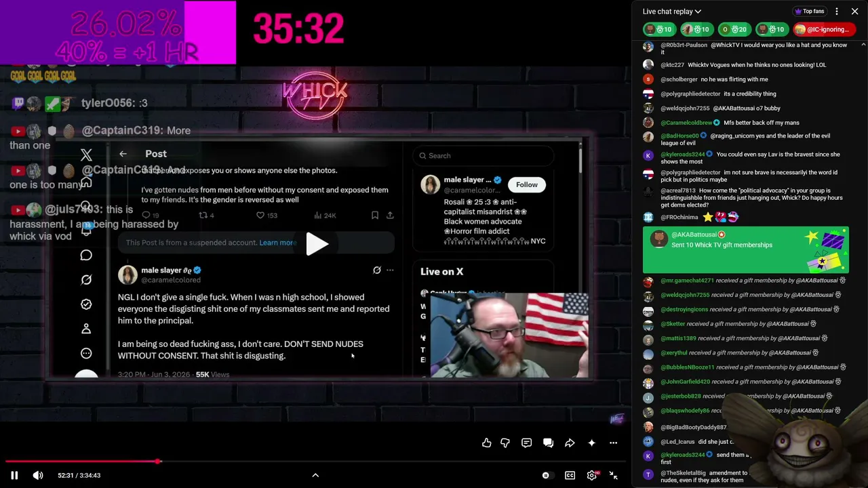Open the @caramelcolored handle under the tweet author

171,280
